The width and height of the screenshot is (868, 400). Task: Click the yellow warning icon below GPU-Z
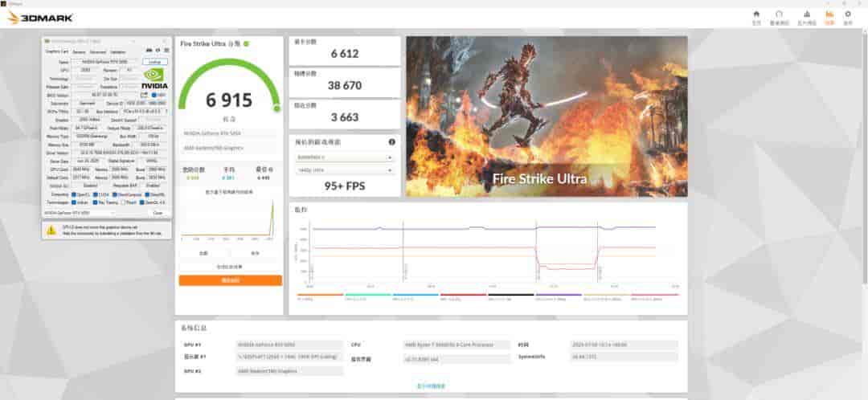point(51,229)
